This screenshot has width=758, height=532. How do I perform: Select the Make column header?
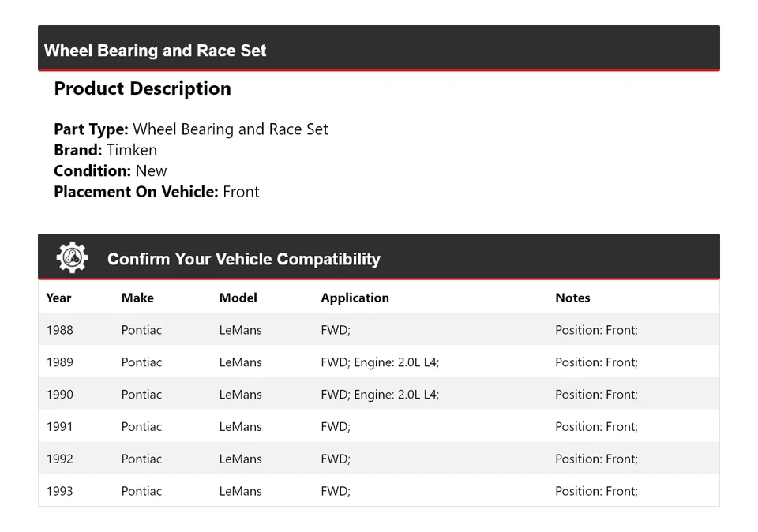pyautogui.click(x=137, y=298)
